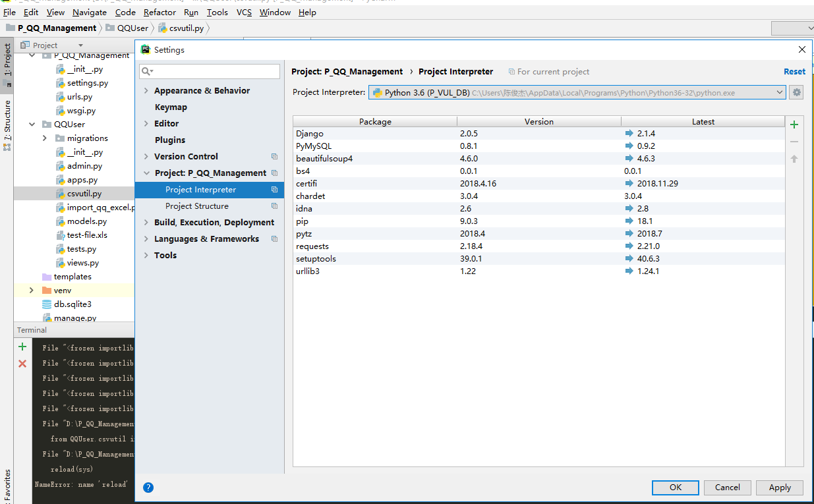Click the upgrade package arrow icon
Screen dimensions: 814x504
[794, 159]
